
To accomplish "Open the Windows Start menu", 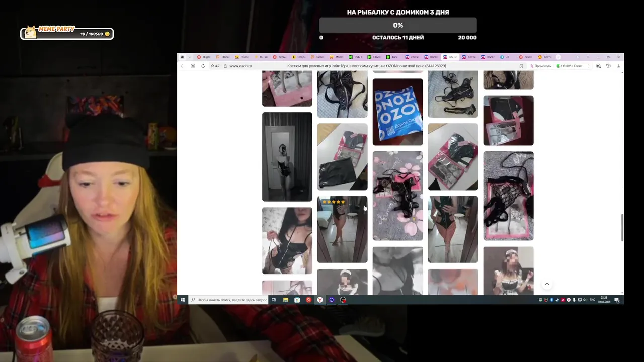I will [x=182, y=300].
